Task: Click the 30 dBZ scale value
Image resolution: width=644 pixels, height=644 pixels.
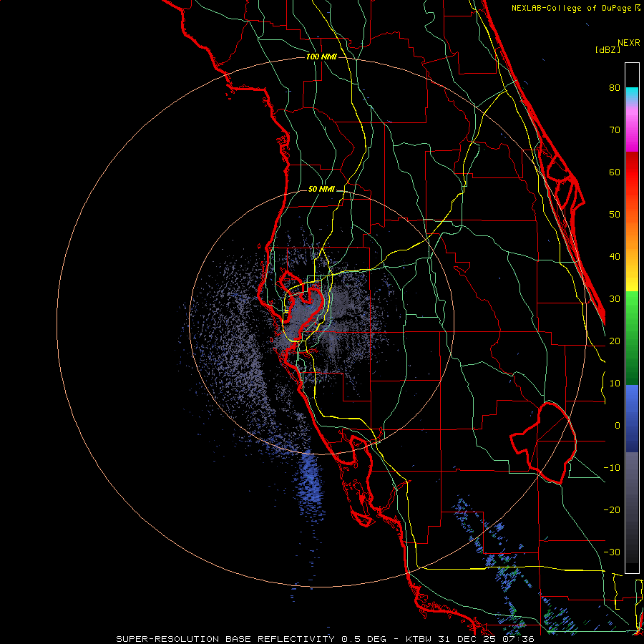Action: click(x=615, y=298)
